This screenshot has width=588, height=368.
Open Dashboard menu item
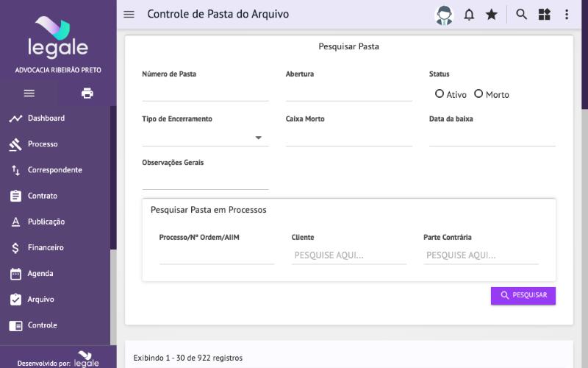pyautogui.click(x=46, y=118)
